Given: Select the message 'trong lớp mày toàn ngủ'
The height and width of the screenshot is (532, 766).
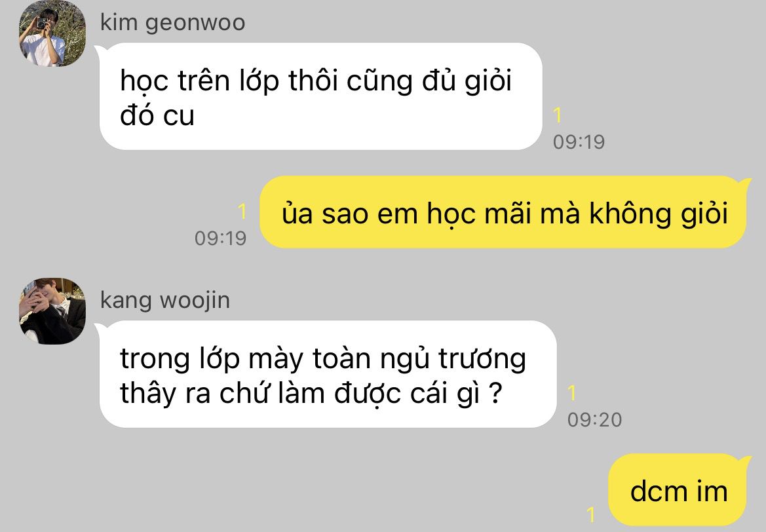Looking at the screenshot, I should click(328, 373).
